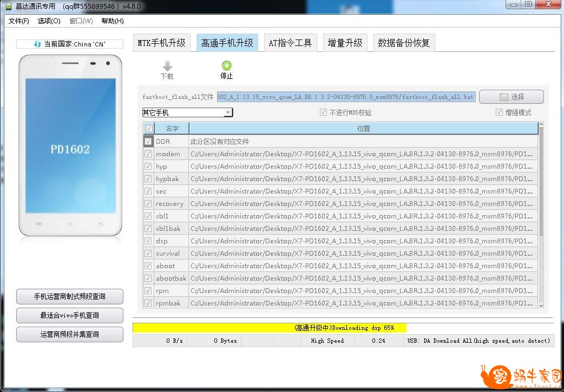564x392 pixels.
Task: Switch to the 增量升级 tab
Action: pos(345,43)
